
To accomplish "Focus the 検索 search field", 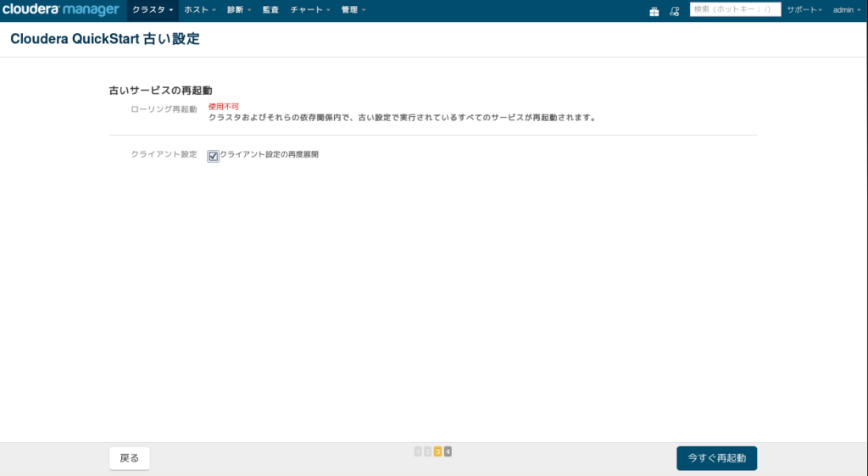I will (735, 9).
